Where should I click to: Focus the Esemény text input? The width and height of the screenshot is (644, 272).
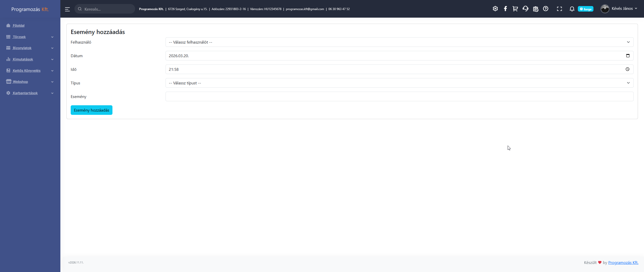[399, 96]
